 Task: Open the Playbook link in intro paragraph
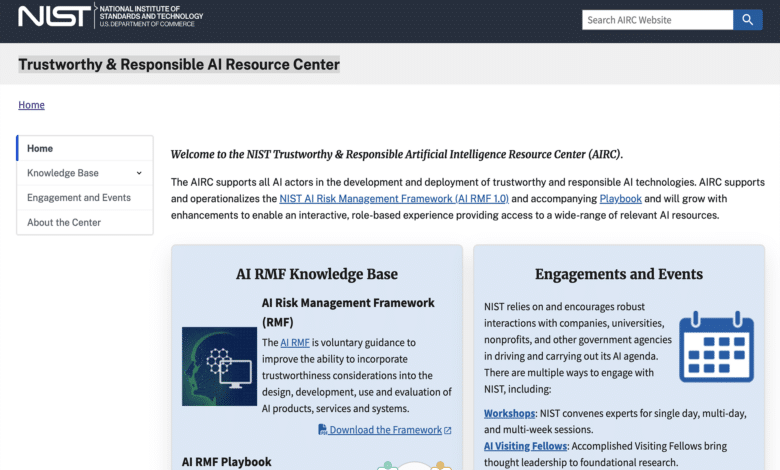pyautogui.click(x=620, y=198)
